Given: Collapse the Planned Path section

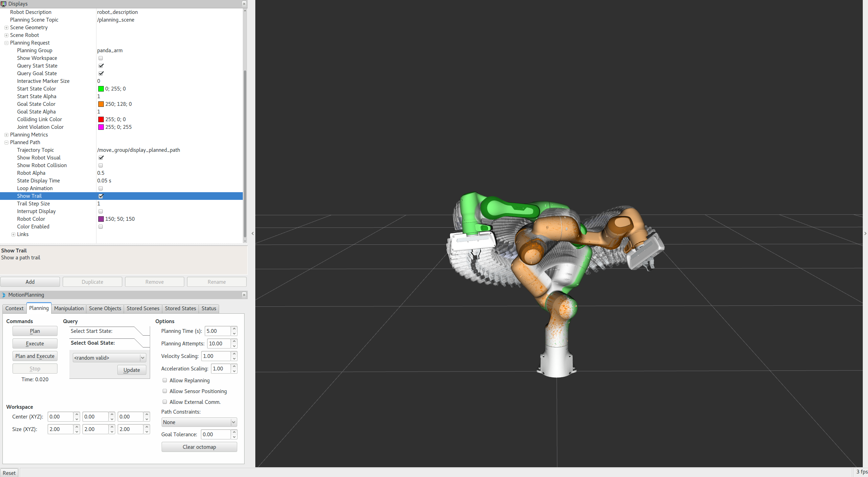Looking at the screenshot, I should click(x=6, y=142).
